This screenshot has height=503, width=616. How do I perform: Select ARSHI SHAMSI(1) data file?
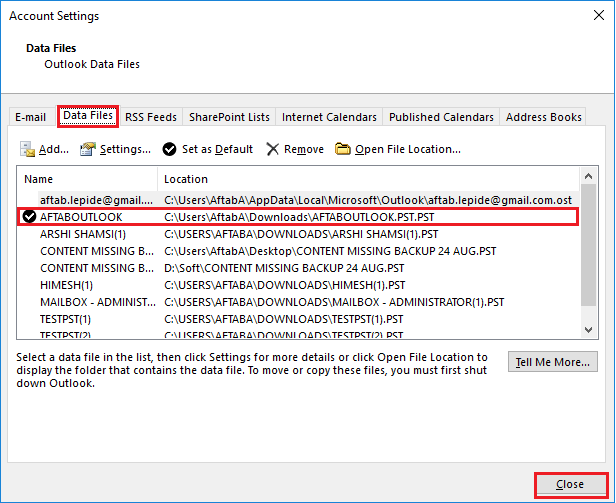point(298,234)
